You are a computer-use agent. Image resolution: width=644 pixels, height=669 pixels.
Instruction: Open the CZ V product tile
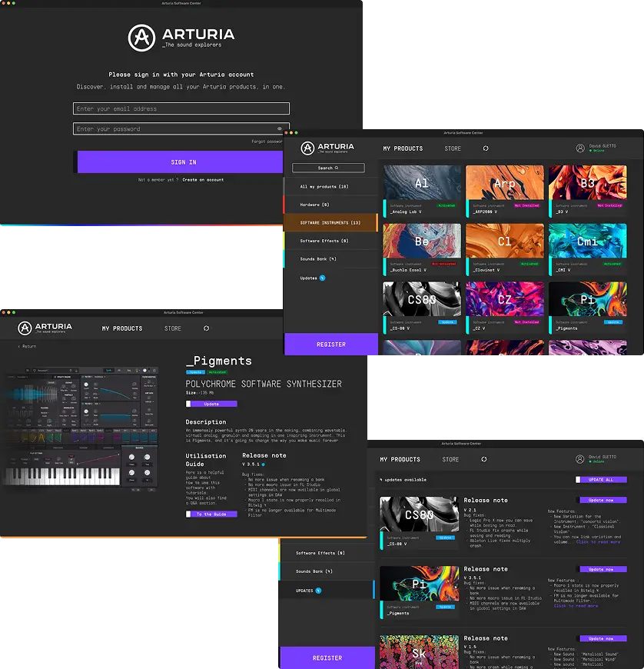(x=505, y=307)
